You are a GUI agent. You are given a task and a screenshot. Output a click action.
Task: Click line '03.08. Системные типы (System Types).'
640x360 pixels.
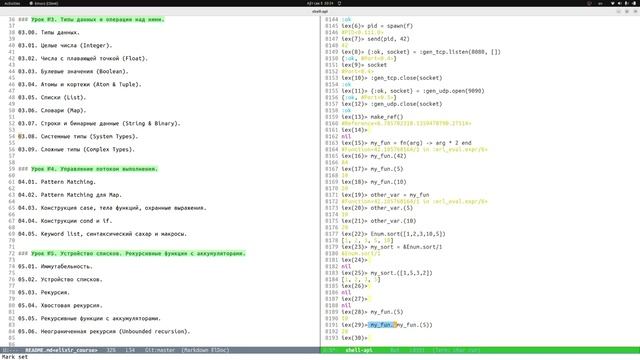(x=78, y=136)
